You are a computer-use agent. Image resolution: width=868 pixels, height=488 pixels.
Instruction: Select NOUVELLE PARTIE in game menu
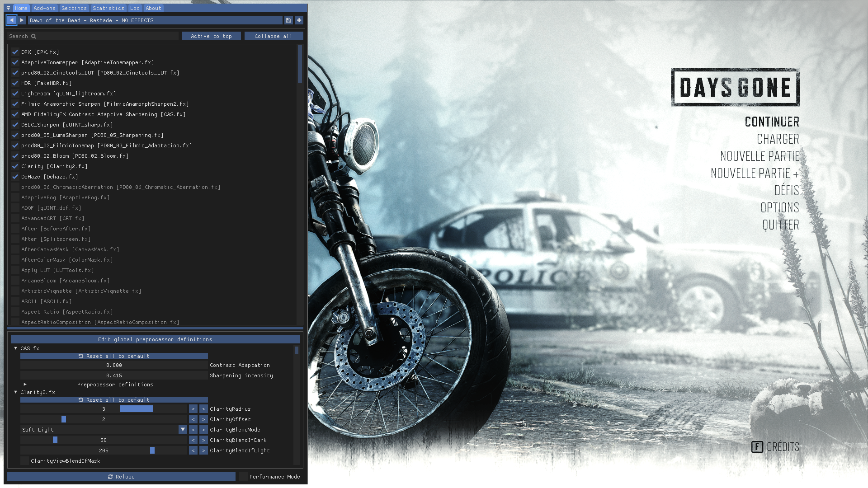coord(760,156)
